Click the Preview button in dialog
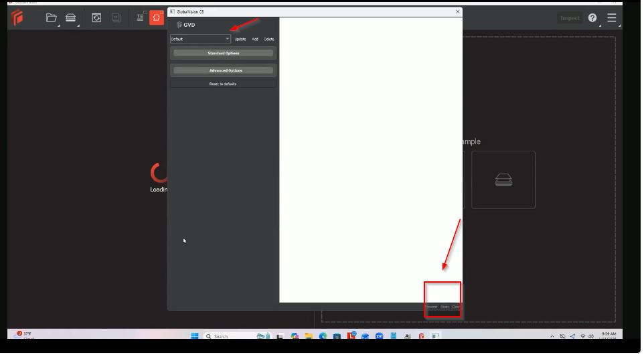 [x=432, y=307]
